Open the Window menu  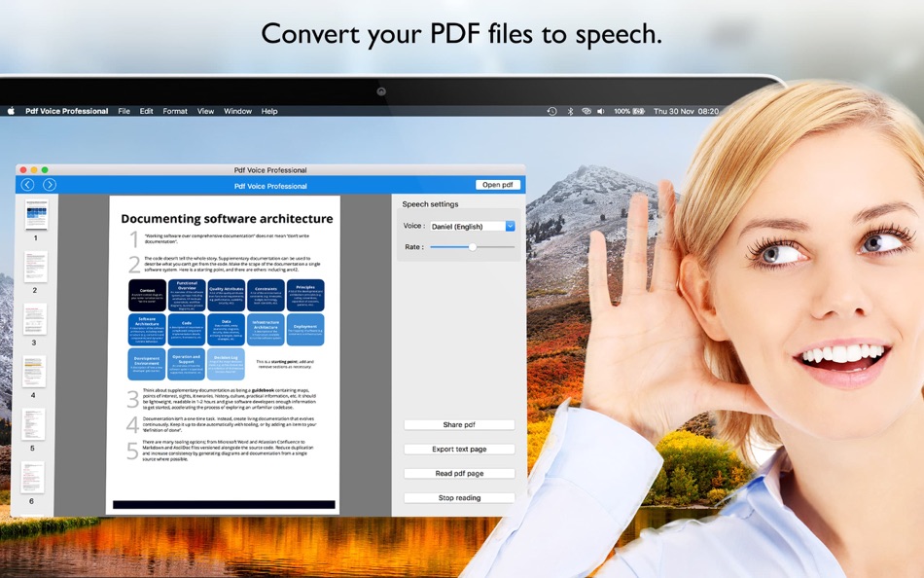pyautogui.click(x=237, y=111)
